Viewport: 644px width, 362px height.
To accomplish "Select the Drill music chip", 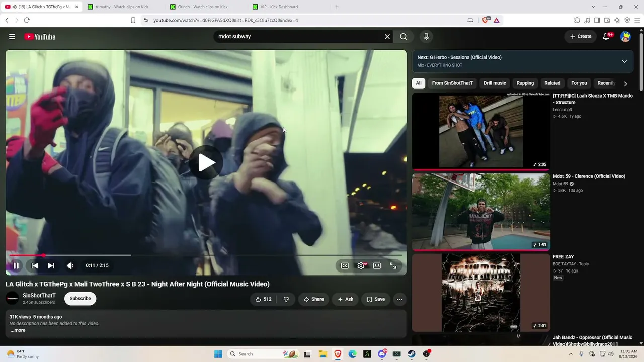I will click(495, 83).
